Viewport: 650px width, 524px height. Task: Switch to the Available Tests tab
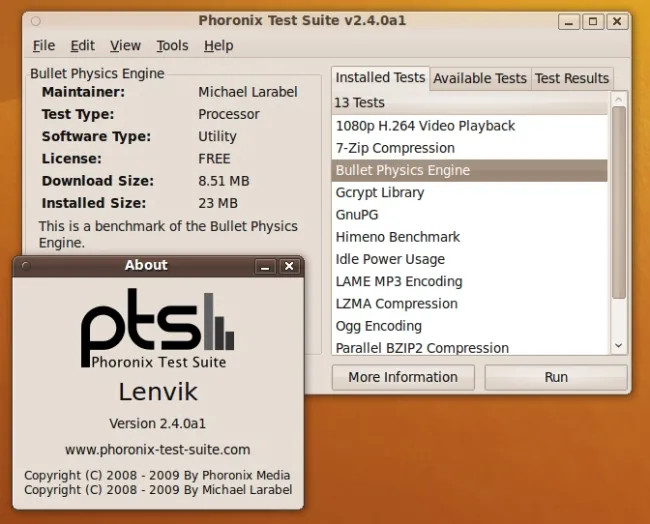pos(480,78)
